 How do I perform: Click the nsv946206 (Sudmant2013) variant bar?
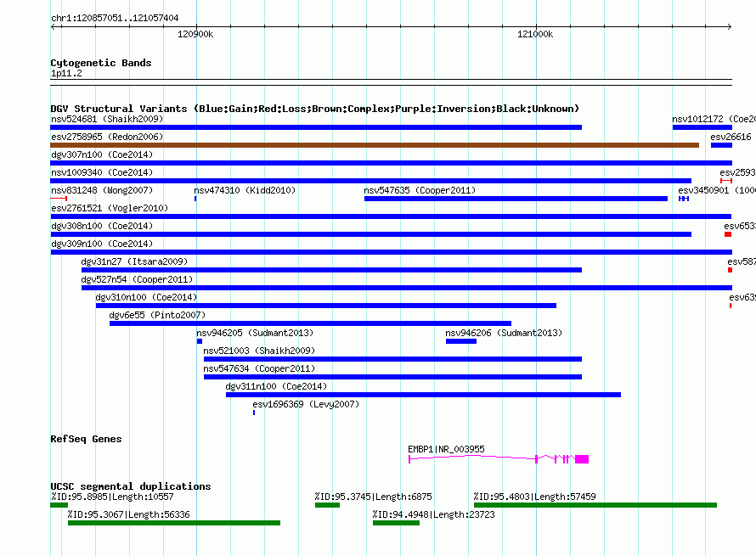pos(461,341)
